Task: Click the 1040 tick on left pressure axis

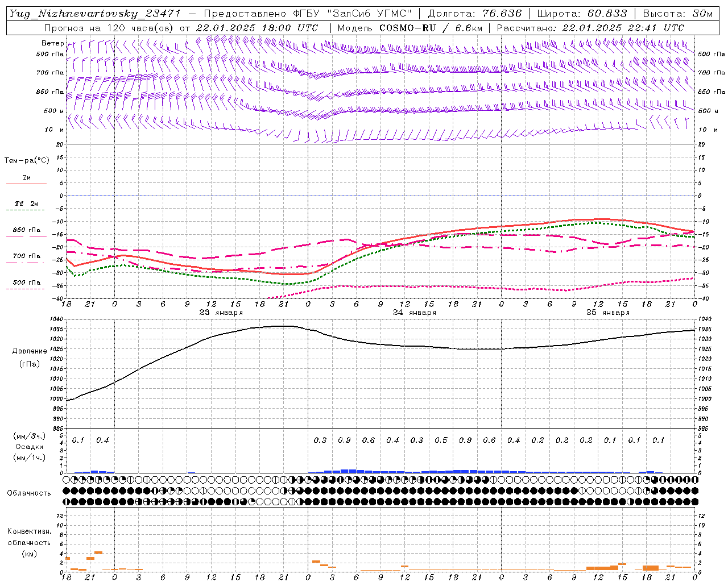Action: click(x=57, y=319)
